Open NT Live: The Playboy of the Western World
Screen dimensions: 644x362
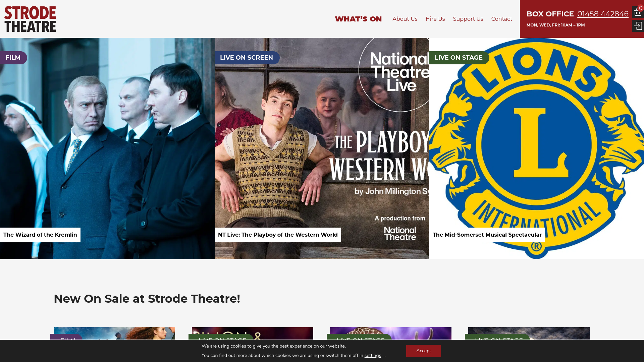(x=278, y=235)
